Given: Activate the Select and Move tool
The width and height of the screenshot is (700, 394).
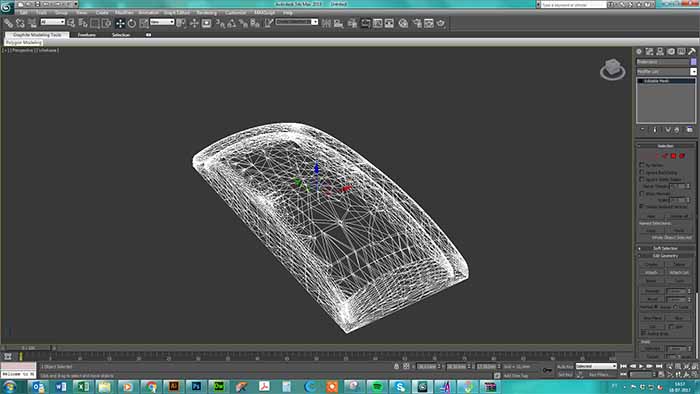Looking at the screenshot, I should 120,23.
